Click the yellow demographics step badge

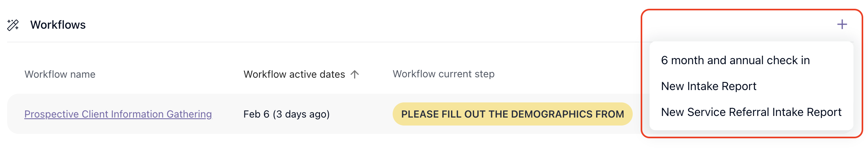click(513, 114)
